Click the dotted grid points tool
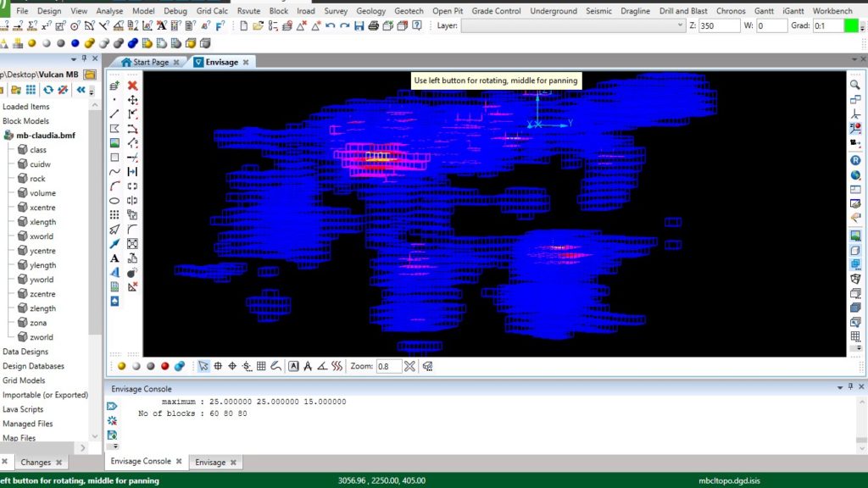 point(114,214)
